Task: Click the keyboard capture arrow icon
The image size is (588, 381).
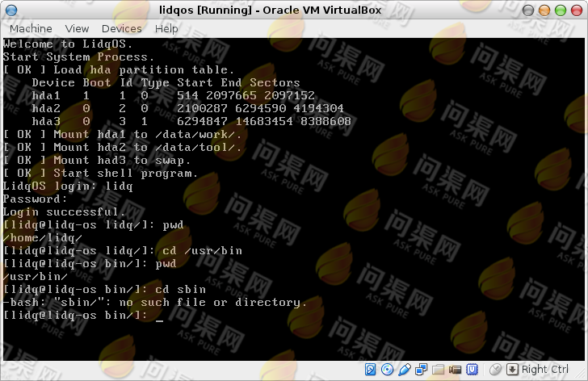Action: tap(512, 370)
